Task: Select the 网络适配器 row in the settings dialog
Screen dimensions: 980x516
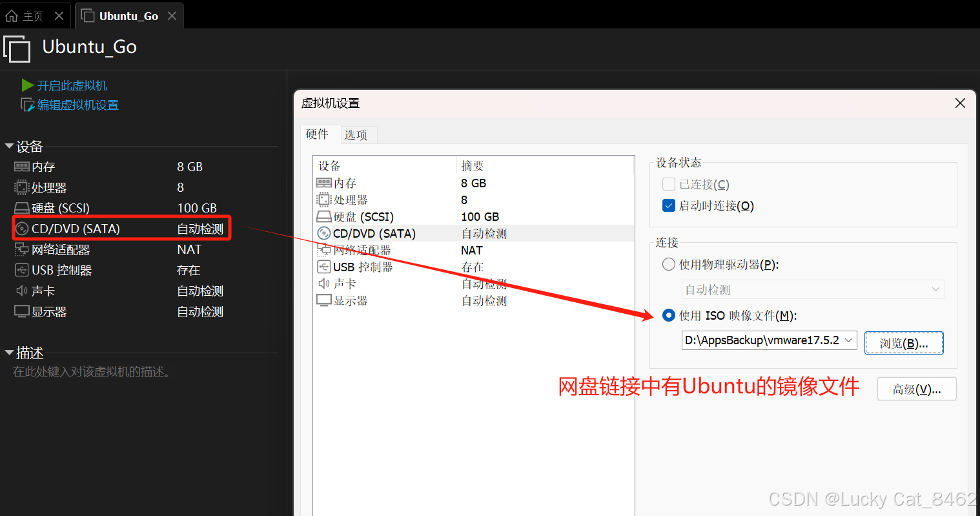Action: click(473, 250)
